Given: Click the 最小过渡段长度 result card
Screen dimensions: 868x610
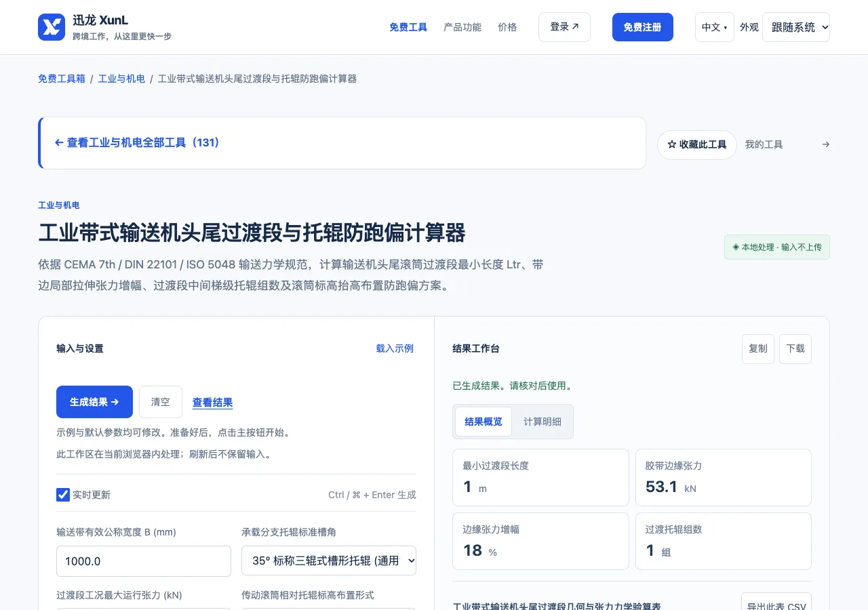Looking at the screenshot, I should click(x=540, y=477).
